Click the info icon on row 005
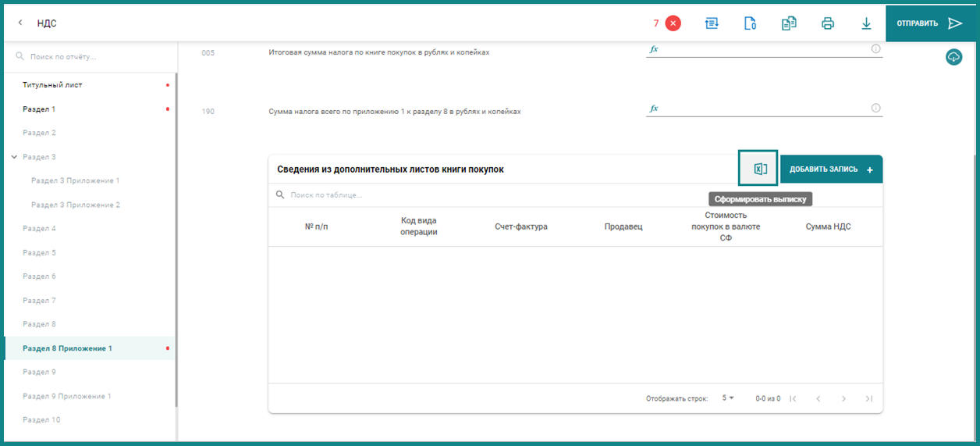The height and width of the screenshot is (446, 980). click(875, 48)
